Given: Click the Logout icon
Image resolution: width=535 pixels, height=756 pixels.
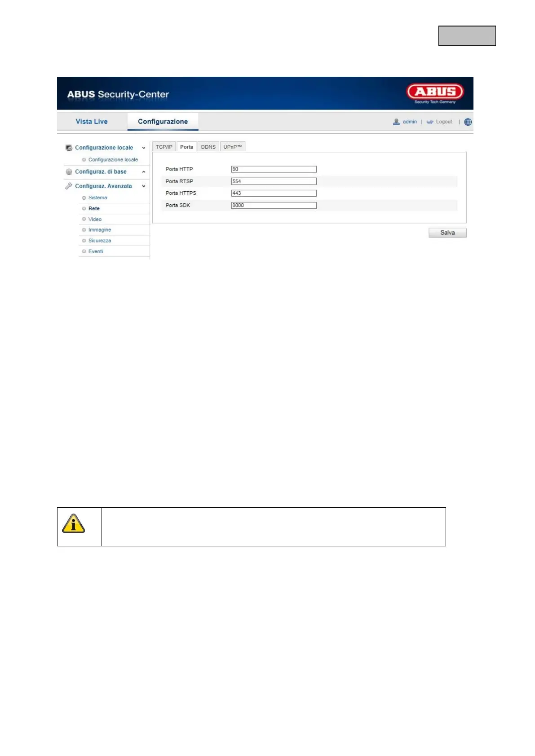Looking at the screenshot, I should click(x=430, y=122).
